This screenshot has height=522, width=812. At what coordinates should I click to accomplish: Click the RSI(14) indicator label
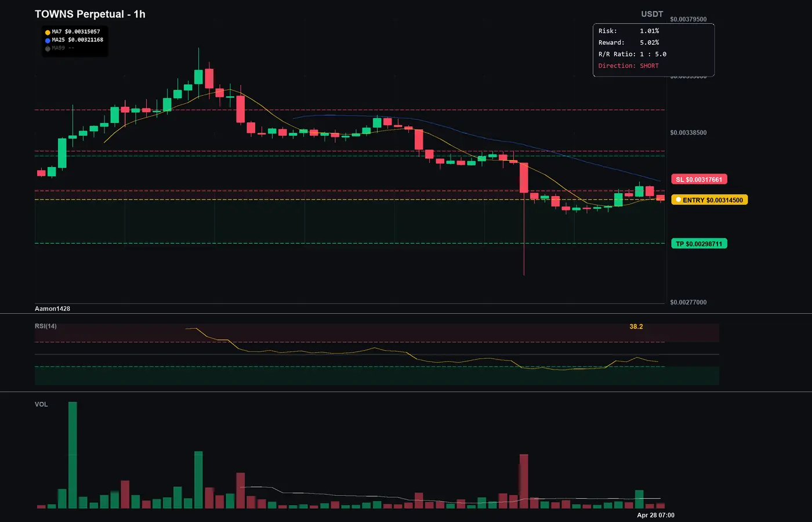tap(46, 327)
